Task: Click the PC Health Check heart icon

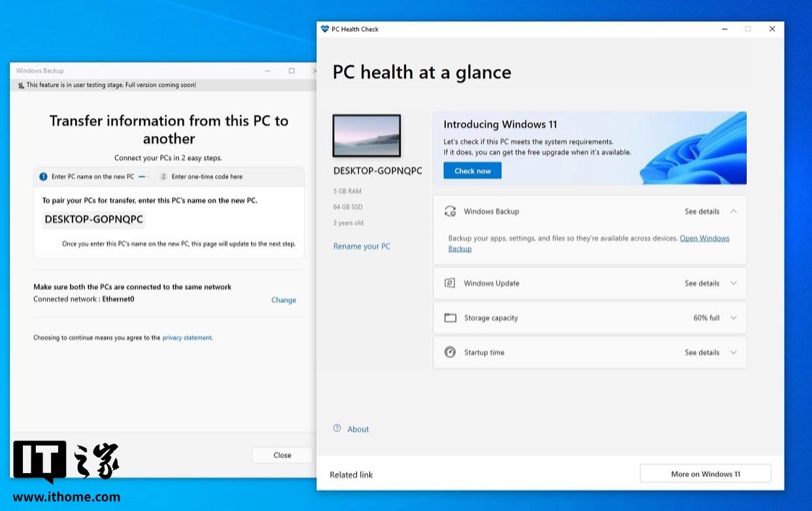Action: click(325, 29)
